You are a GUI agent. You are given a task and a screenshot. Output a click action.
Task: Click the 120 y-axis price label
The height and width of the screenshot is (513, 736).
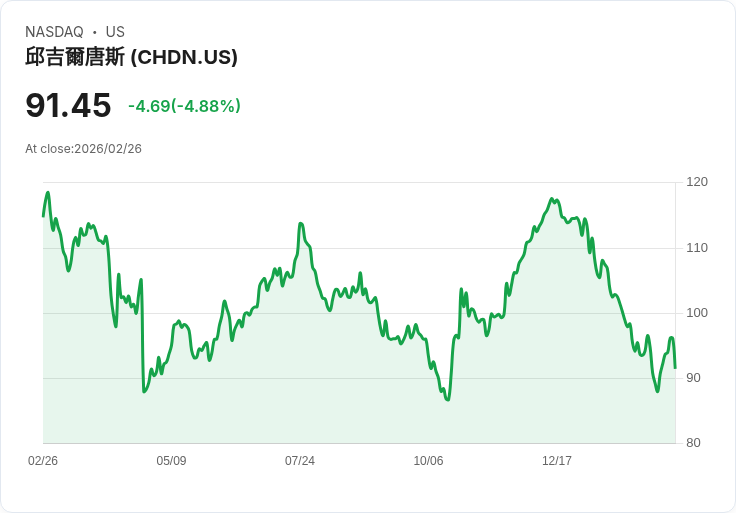(x=697, y=182)
